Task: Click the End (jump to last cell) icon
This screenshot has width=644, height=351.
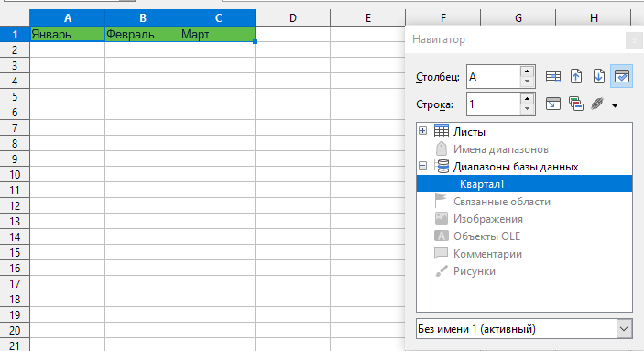Action: click(599, 76)
